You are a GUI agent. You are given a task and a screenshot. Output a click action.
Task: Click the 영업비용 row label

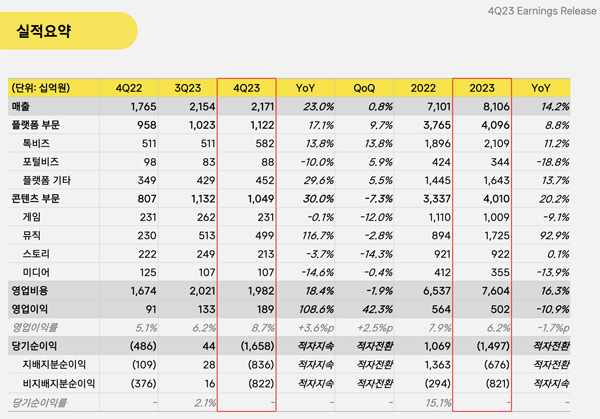31,289
